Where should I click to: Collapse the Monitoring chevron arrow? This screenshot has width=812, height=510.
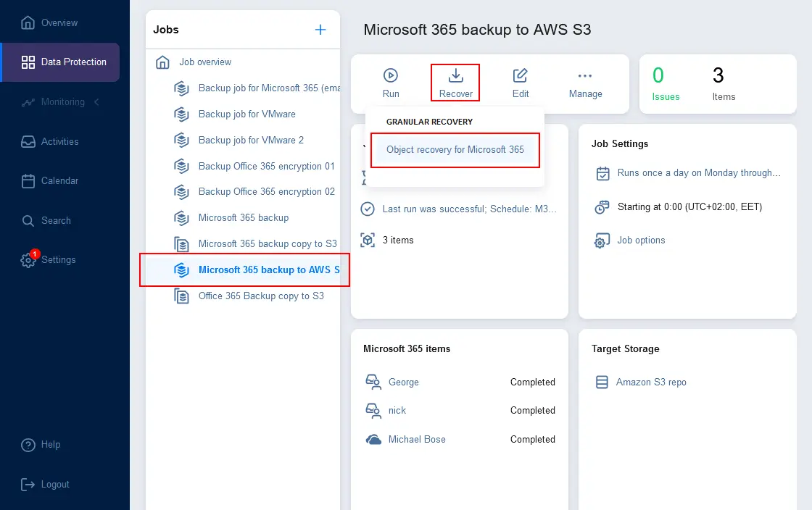(96, 102)
